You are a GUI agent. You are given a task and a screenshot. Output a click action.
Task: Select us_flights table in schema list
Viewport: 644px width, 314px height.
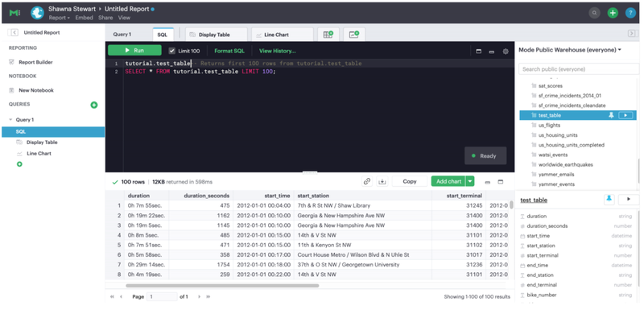coord(549,126)
